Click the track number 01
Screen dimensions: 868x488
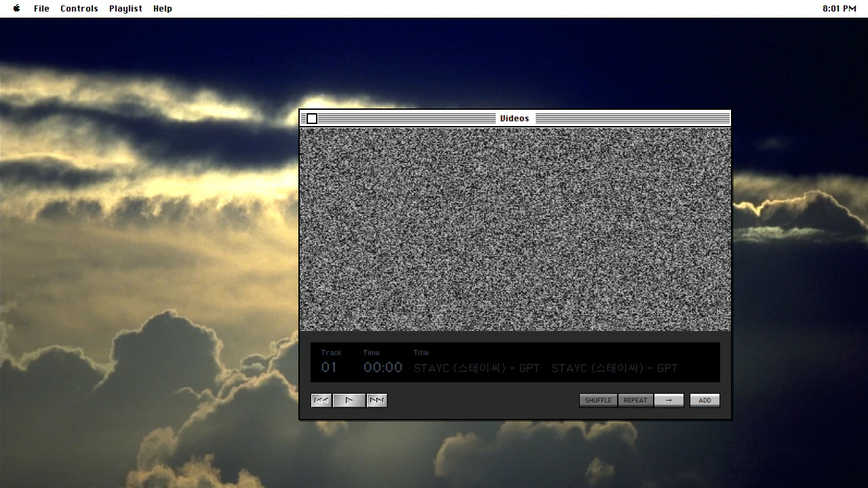coord(329,367)
